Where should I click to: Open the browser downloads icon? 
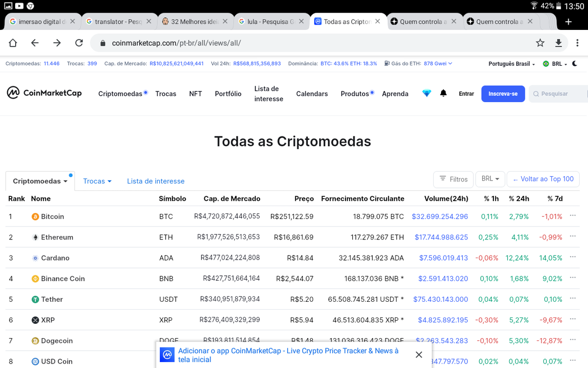[559, 43]
